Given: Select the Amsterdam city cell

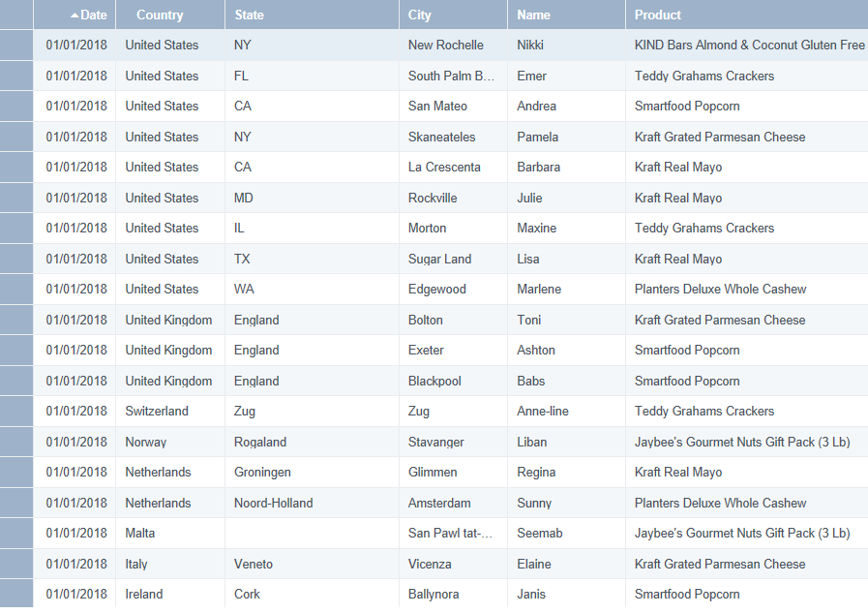Looking at the screenshot, I should (x=454, y=503).
